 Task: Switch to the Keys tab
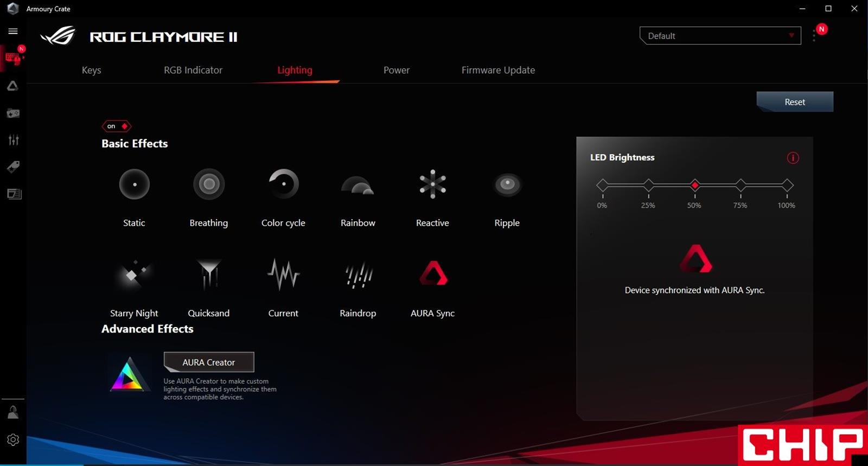(91, 70)
